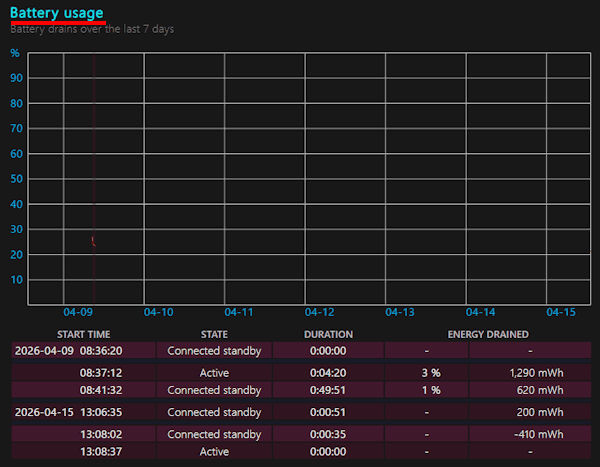This screenshot has height=467, width=600.
Task: Click the 50 label on the percentage axis
Action: [x=16, y=179]
